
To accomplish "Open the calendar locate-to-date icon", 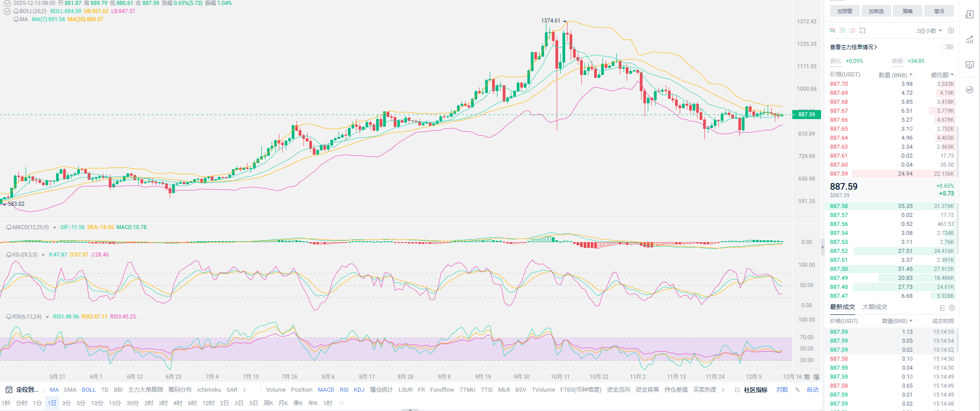I will (9, 389).
